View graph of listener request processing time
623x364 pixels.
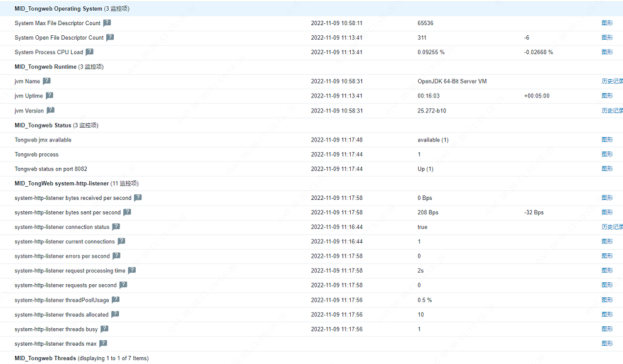[x=607, y=270]
